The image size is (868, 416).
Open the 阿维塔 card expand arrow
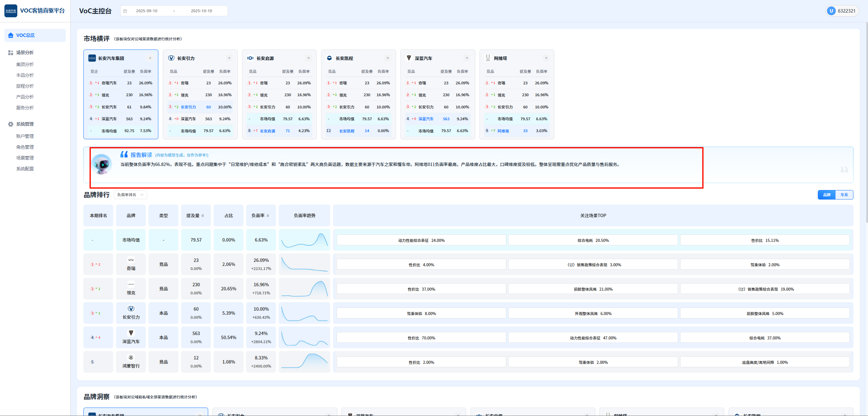546,58
